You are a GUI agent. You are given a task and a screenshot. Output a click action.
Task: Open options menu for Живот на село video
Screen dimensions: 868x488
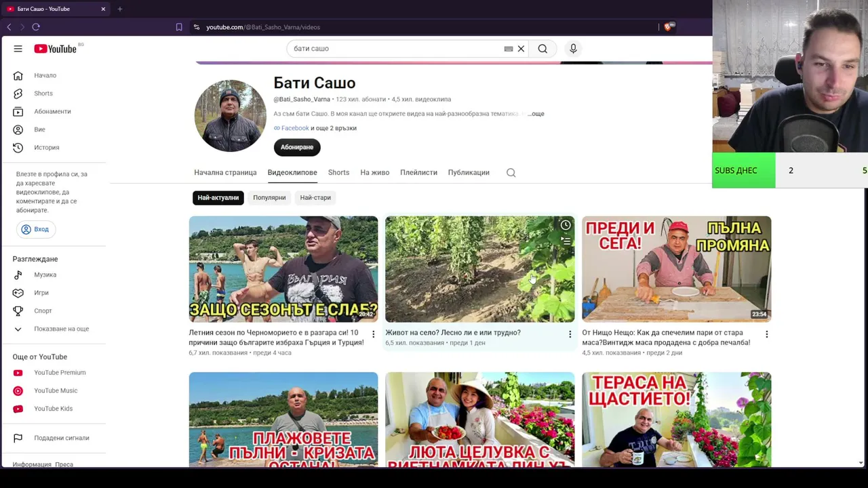[570, 334]
